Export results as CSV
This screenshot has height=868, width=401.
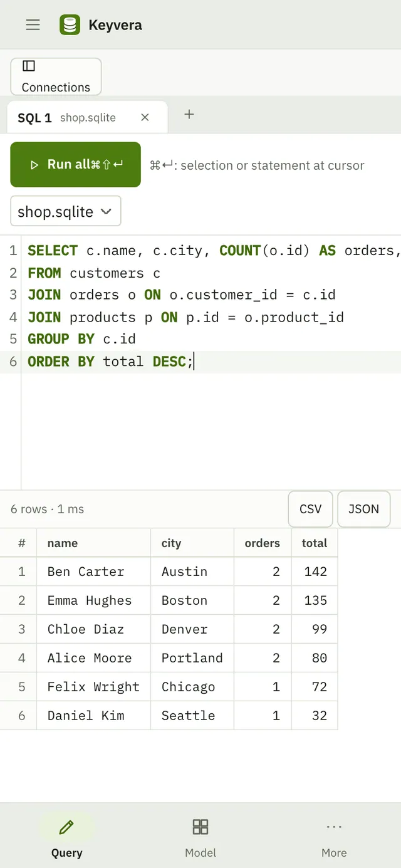[310, 509]
